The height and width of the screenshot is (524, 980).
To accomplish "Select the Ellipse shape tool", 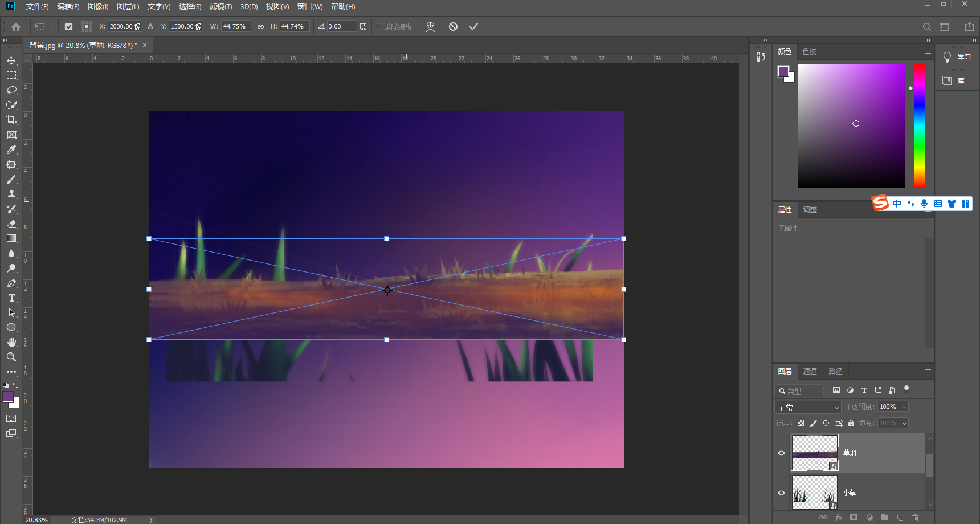I will coord(11,327).
